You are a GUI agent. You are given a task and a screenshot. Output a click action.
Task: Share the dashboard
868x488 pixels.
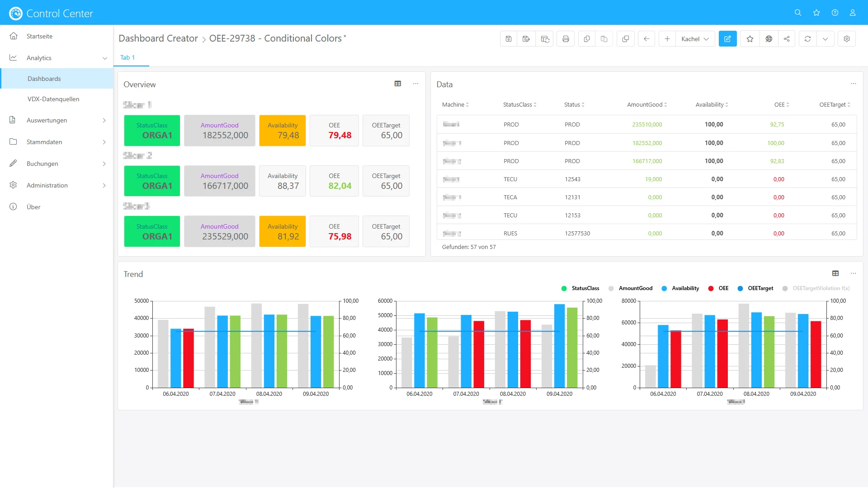pyautogui.click(x=787, y=38)
